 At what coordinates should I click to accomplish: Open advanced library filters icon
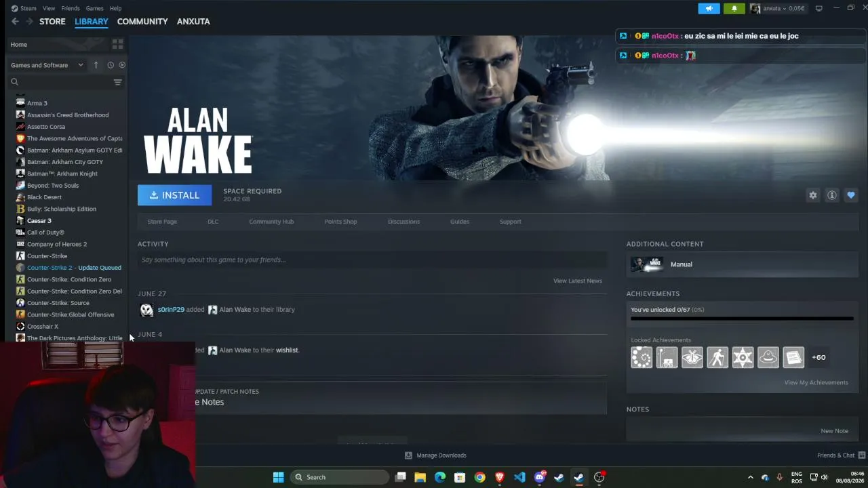coord(117,82)
